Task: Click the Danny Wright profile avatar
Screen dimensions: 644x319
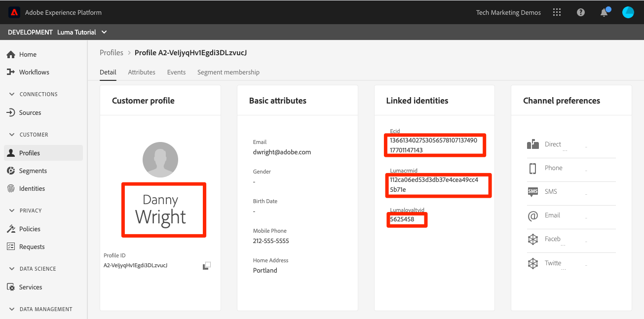Action: 160,160
